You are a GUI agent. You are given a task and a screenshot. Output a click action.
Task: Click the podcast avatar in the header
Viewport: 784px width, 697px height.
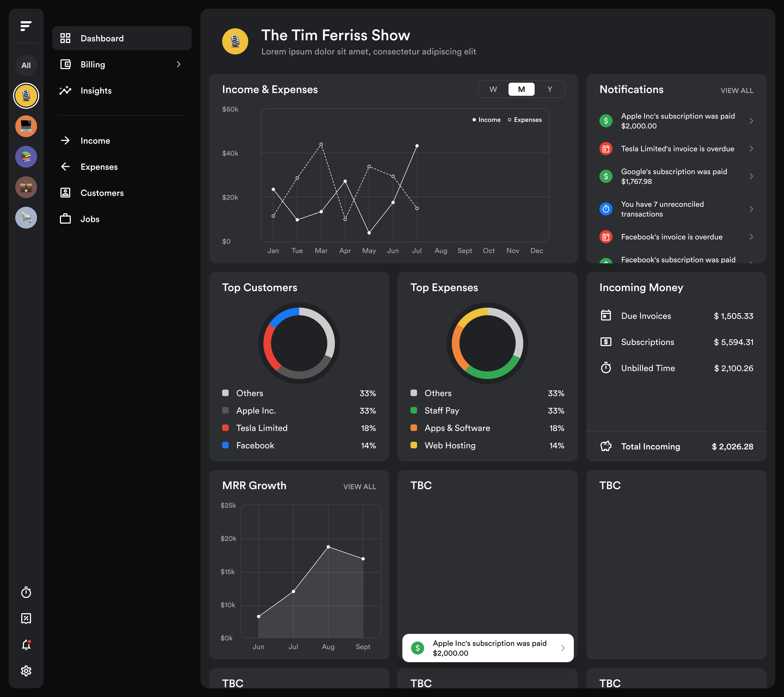coord(235,41)
